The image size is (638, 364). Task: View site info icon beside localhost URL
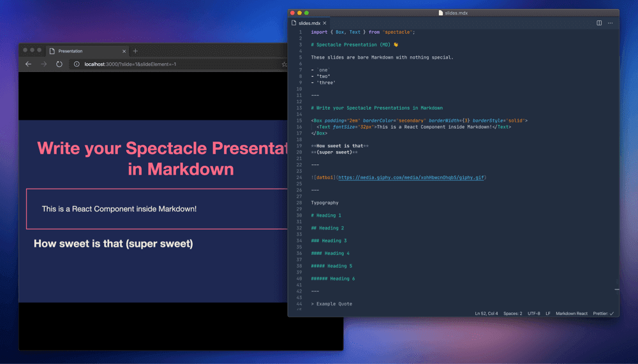tap(77, 64)
